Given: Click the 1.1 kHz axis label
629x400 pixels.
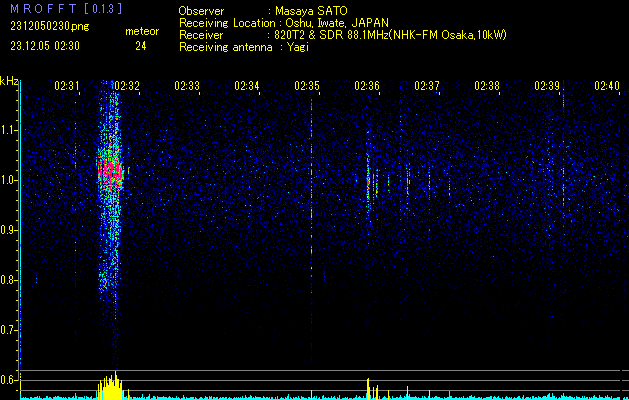Looking at the screenshot, I should (x=9, y=130).
